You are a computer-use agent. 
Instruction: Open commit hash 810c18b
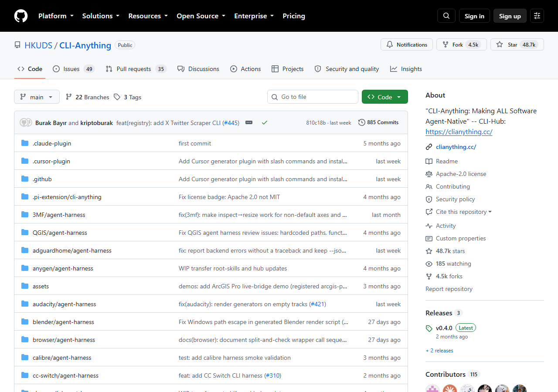tap(316, 123)
